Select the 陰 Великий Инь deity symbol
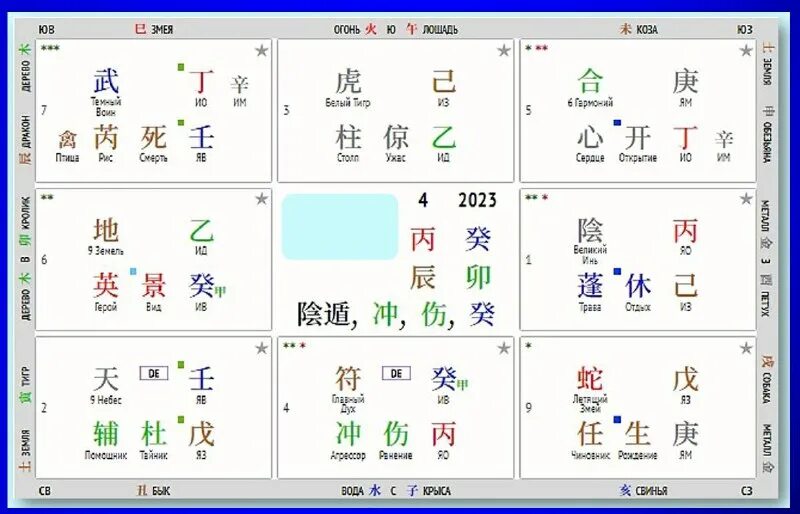The width and height of the screenshot is (800, 514). (590, 230)
